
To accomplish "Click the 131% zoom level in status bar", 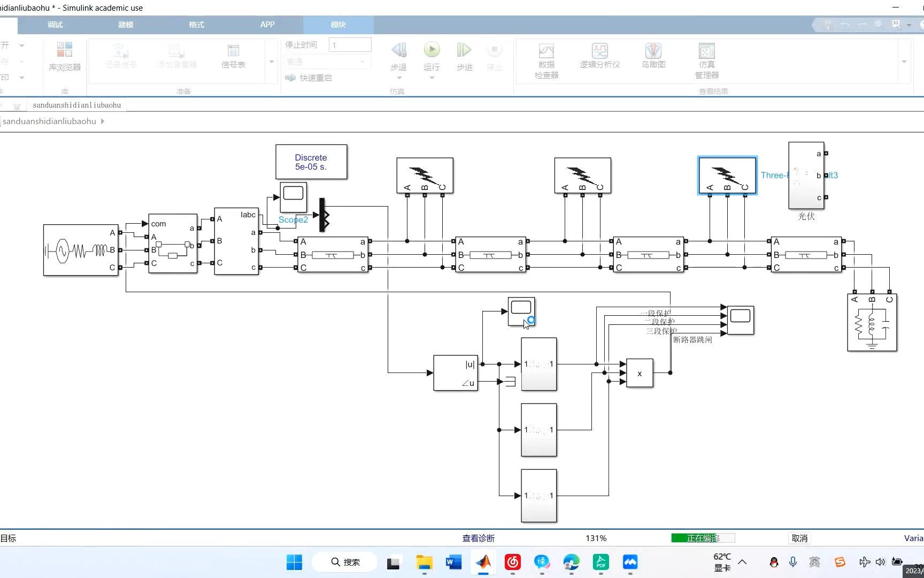I will tap(596, 538).
